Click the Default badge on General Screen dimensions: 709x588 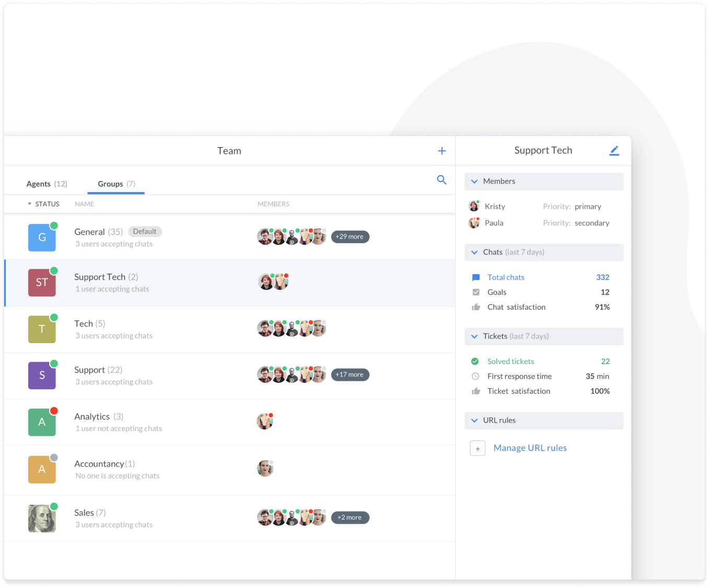point(145,231)
